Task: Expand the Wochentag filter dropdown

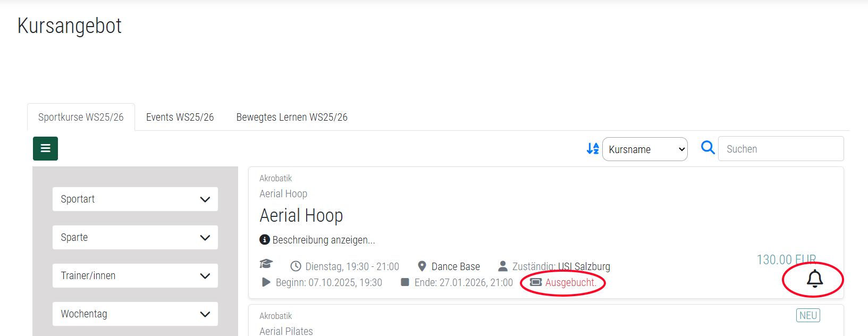Action: [x=135, y=314]
